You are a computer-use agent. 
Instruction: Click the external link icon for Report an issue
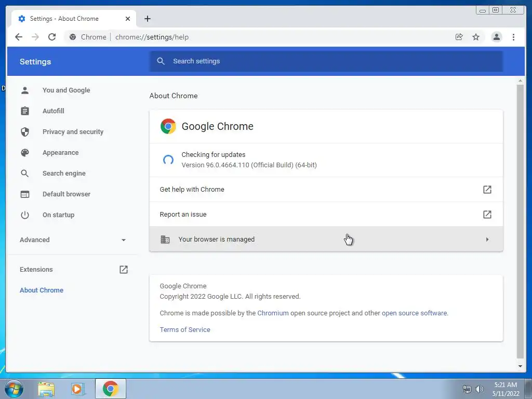(x=487, y=215)
